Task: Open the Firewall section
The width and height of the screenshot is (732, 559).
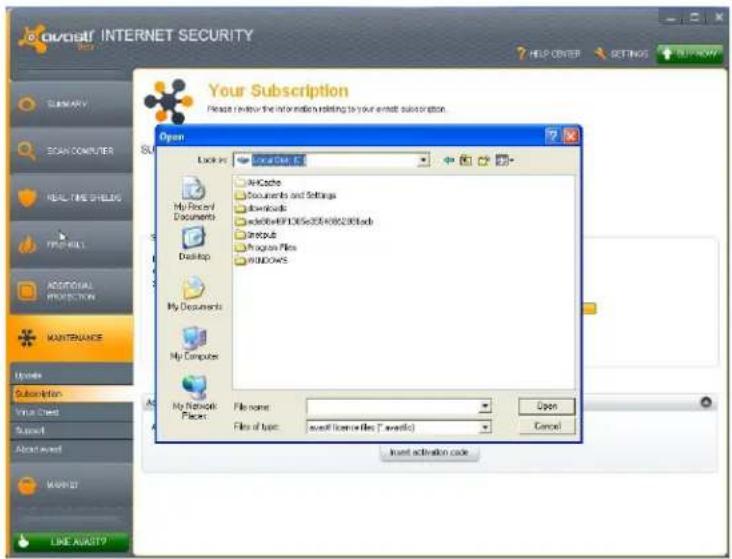Action: (71, 244)
